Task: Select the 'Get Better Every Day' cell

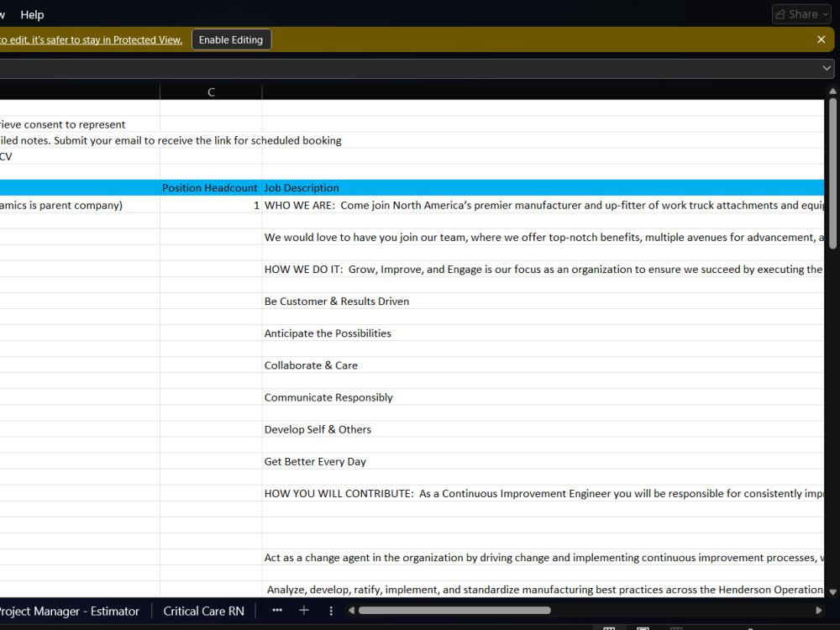Action: 543,462
